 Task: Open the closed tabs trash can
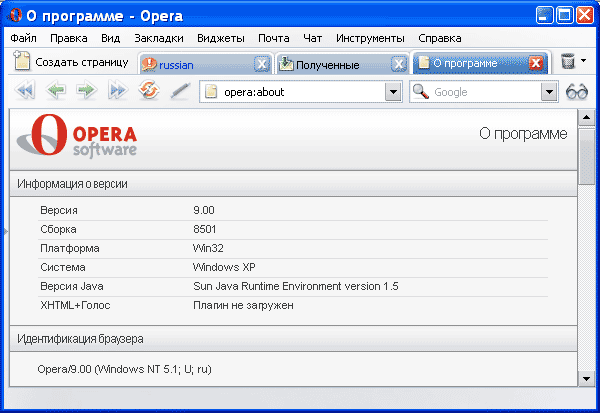point(568,61)
